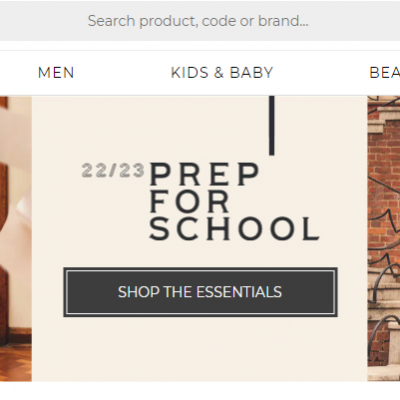
Task: Click the word FOR in the banner
Action: pos(189,201)
